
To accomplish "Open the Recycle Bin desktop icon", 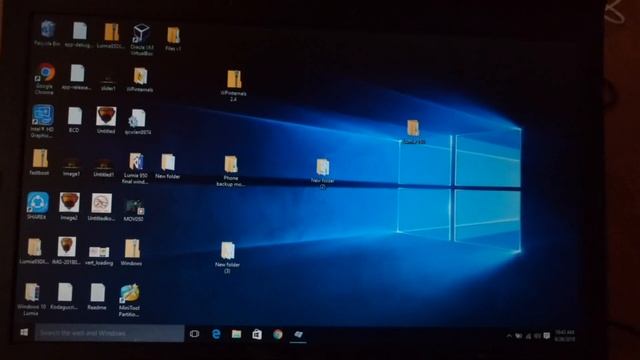I will [47, 33].
